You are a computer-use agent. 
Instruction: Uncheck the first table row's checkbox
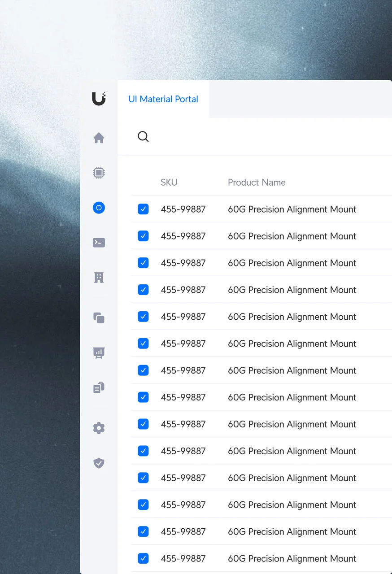coord(143,209)
